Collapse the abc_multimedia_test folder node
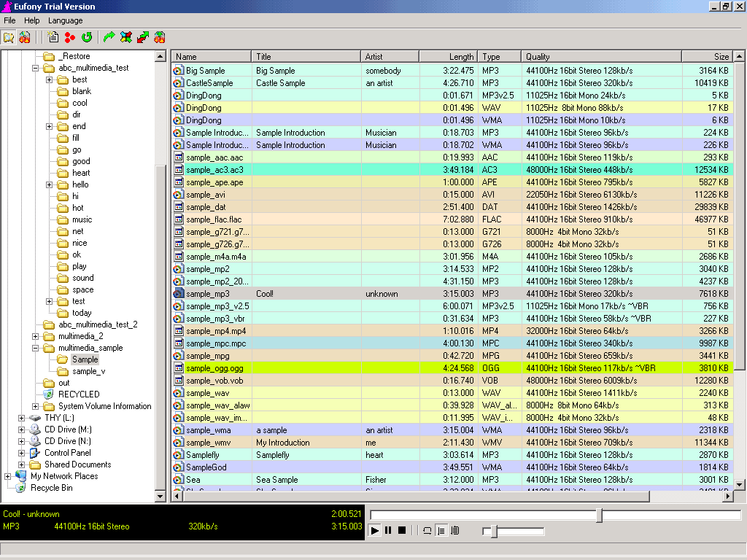The image size is (747, 560). point(36,68)
